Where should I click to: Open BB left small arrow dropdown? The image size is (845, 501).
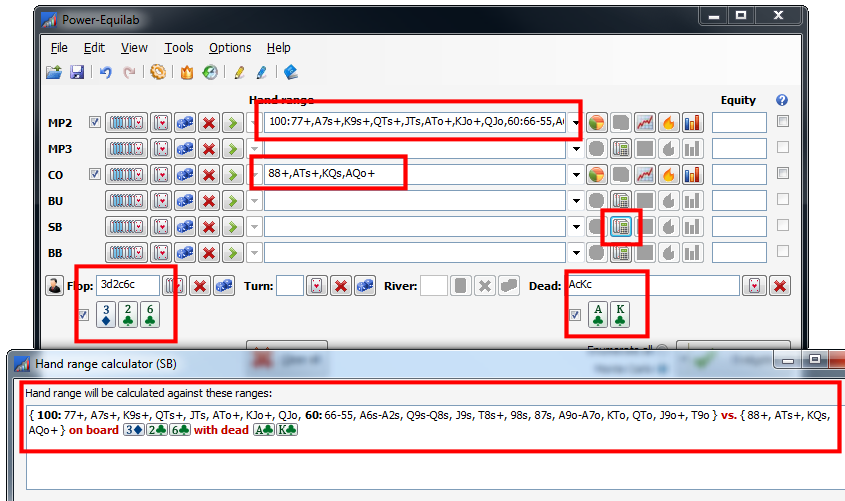click(254, 253)
